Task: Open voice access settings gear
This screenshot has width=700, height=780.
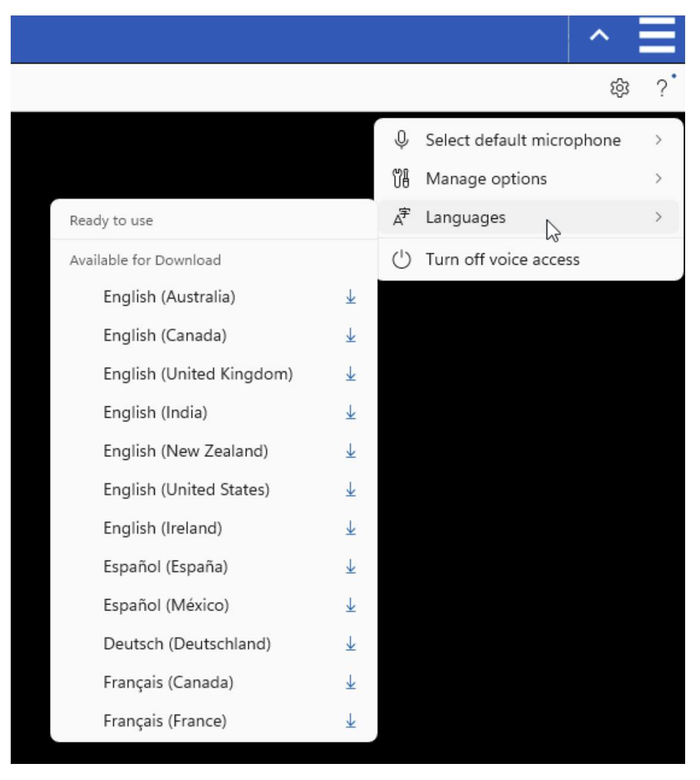Action: click(x=619, y=88)
